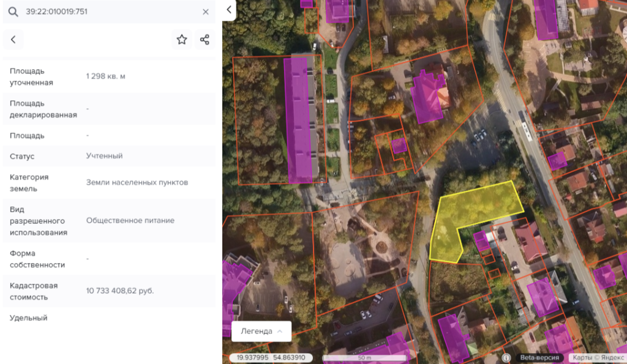Click the 50 m map scale bar
Viewport: 627px width, 364px height.
[x=365, y=358]
